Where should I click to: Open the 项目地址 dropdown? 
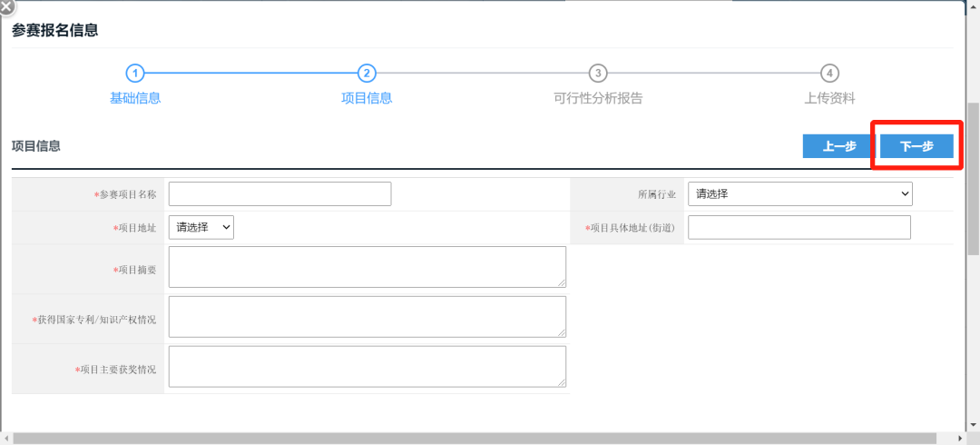click(x=201, y=228)
